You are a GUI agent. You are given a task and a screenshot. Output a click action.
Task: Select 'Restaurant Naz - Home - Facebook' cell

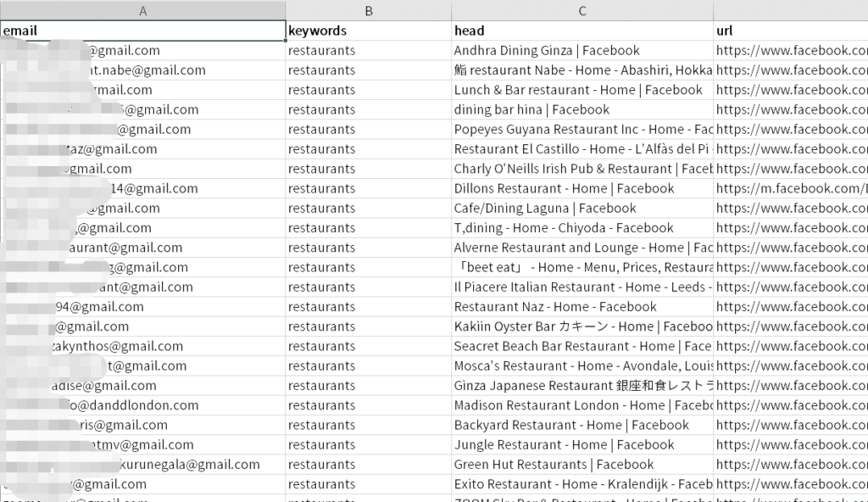(582, 307)
